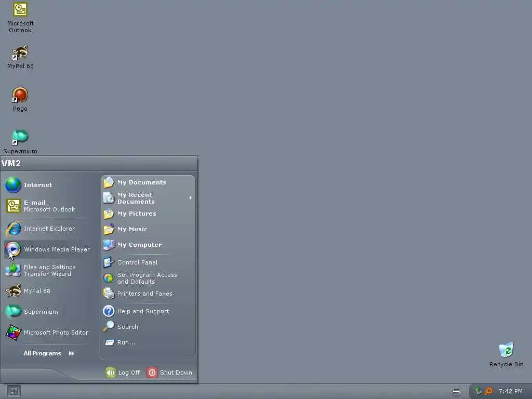Click the Run icon in Start menu
Viewport: 532px width, 399px height.
(109, 342)
